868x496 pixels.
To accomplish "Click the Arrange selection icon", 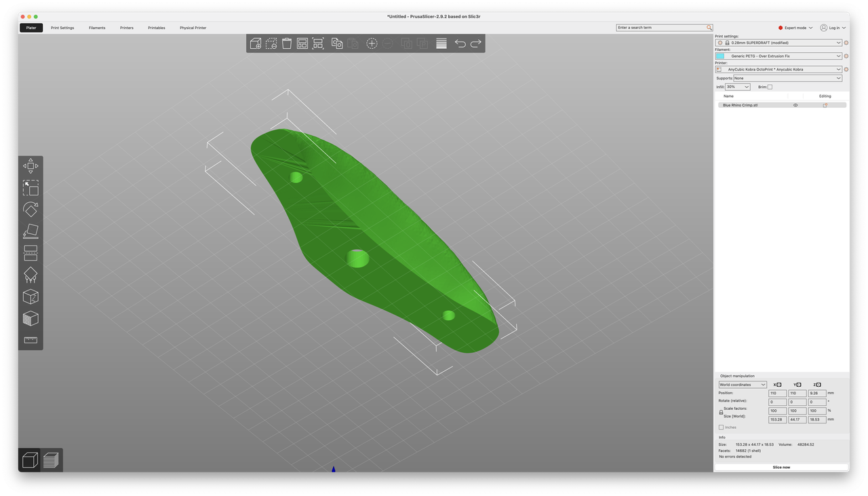I will tap(318, 43).
